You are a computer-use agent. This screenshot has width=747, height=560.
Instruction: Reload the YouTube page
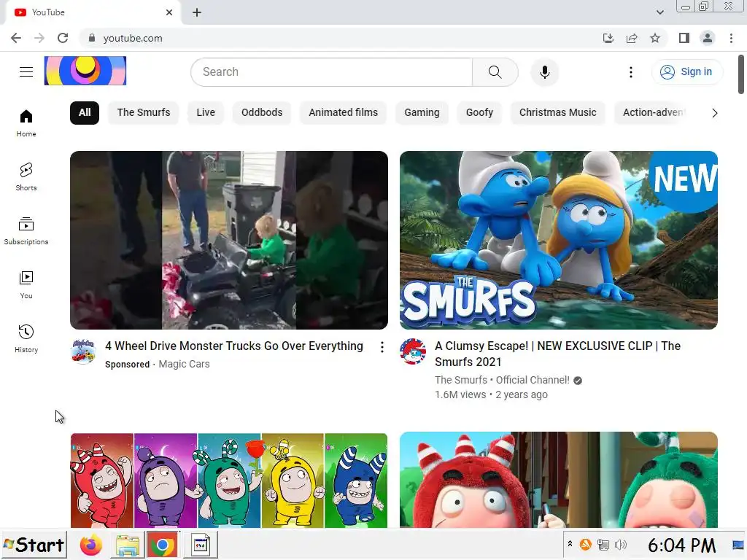[x=63, y=38]
